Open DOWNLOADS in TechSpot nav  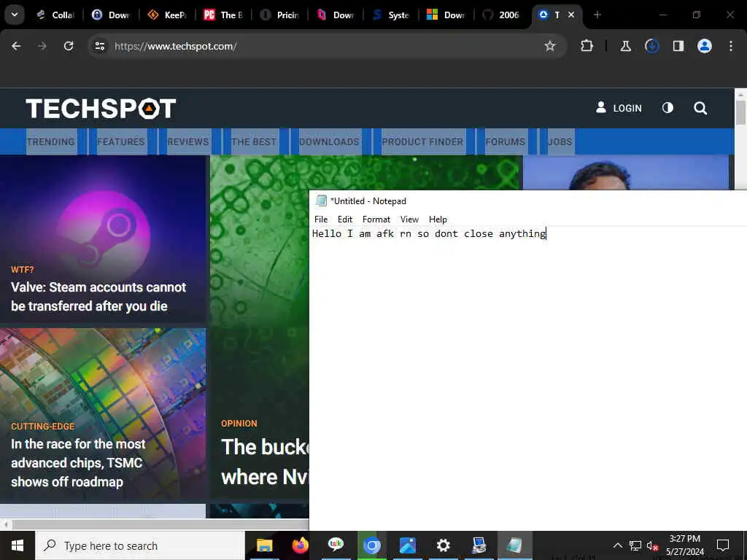click(x=329, y=142)
